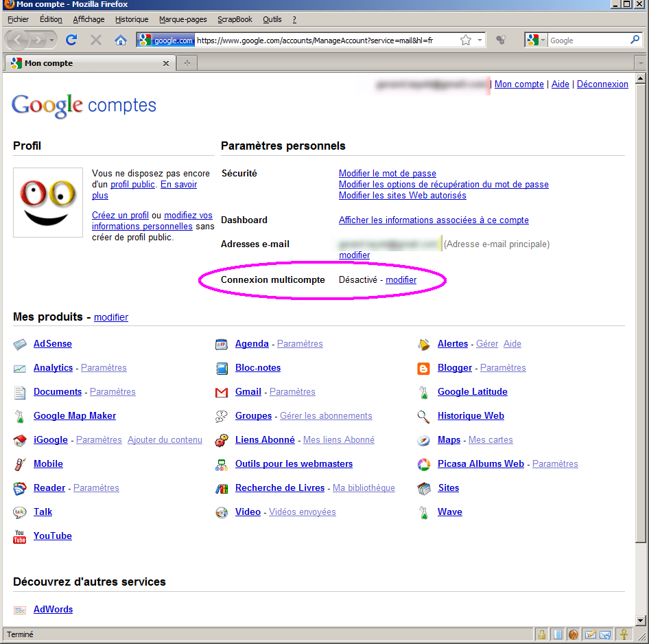Click the Recherche de Livres books icon
This screenshot has height=644, width=649.
click(222, 488)
